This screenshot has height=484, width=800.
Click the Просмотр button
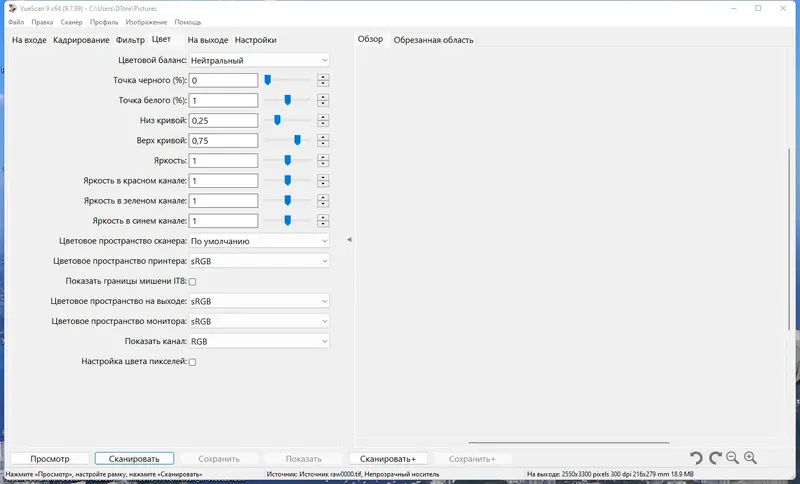[50, 459]
